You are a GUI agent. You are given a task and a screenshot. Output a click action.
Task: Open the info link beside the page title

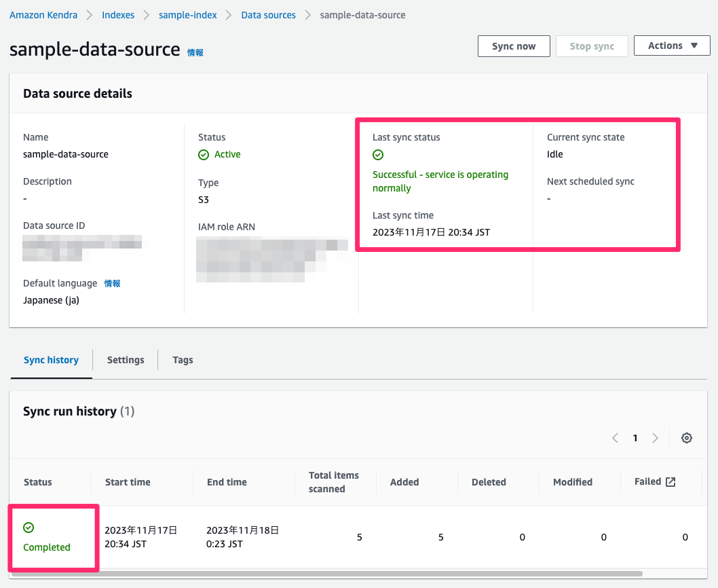tap(195, 53)
